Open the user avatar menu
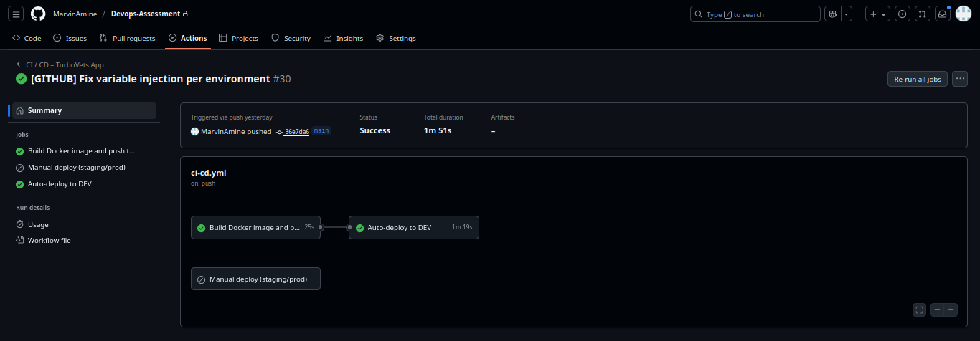The height and width of the screenshot is (341, 980). [x=963, y=14]
